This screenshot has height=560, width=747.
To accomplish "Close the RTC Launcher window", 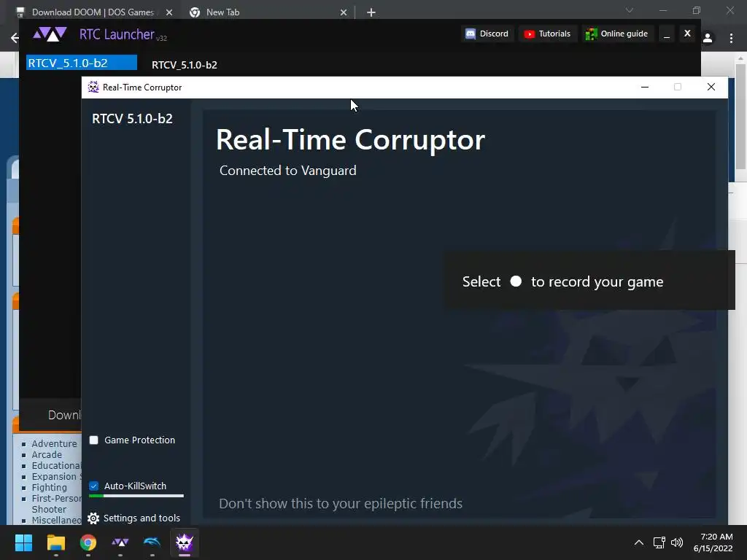I will tap(687, 34).
